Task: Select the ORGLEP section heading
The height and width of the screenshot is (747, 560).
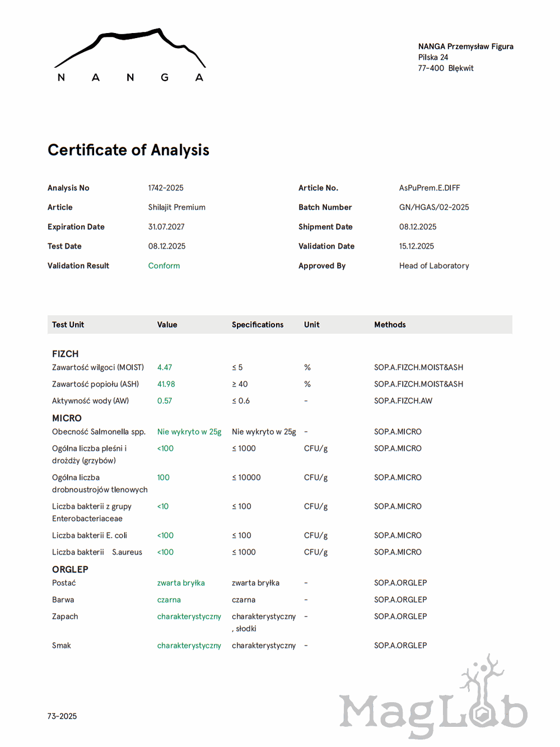Action: click(x=70, y=569)
